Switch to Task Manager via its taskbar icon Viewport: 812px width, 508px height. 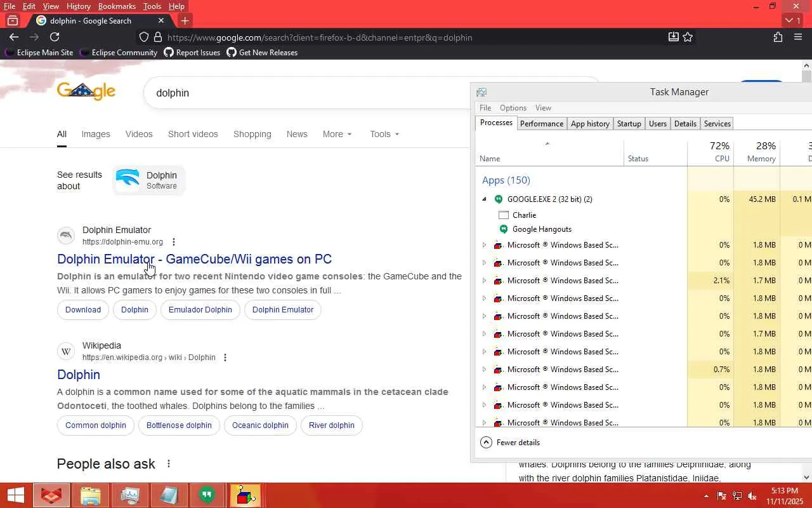pyautogui.click(x=130, y=495)
